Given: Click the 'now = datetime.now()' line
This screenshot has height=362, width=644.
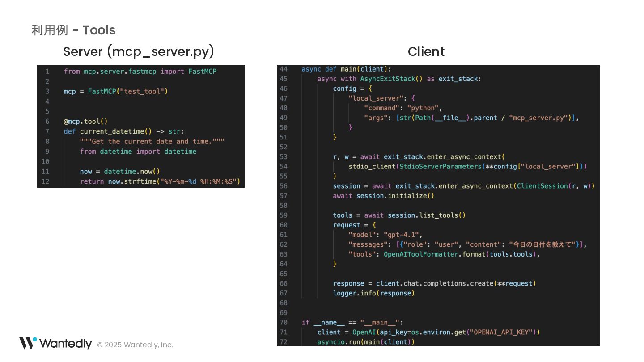Looking at the screenshot, I should [120, 172].
